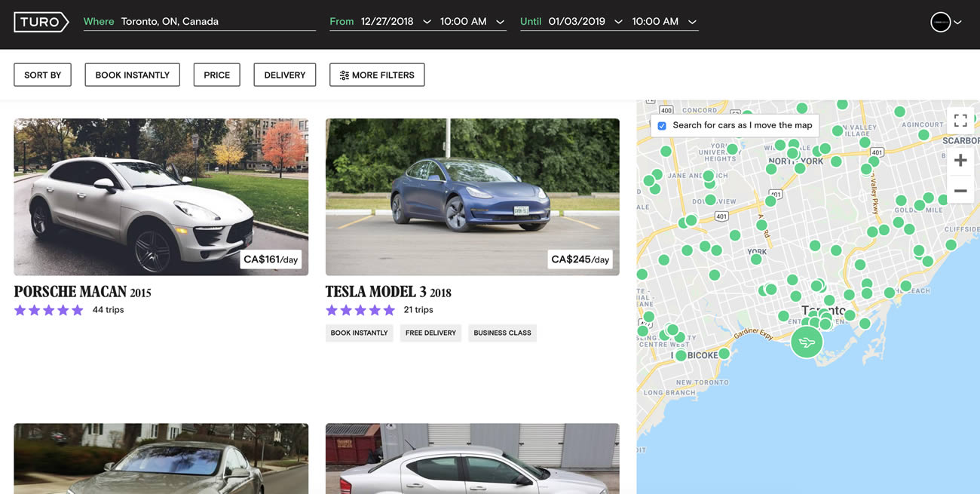This screenshot has height=494, width=980.
Task: Open the Until time 10:00 AM dropdown
Action: coord(664,21)
